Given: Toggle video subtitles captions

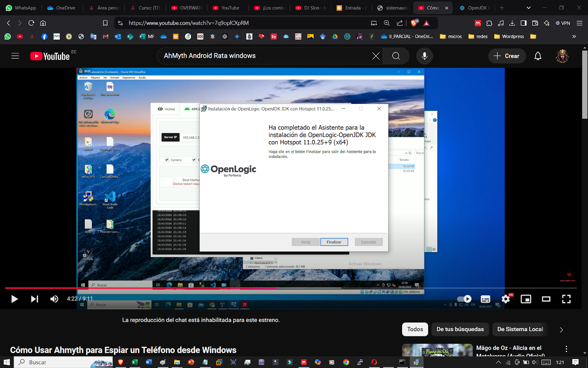Looking at the screenshot, I should coord(485,299).
